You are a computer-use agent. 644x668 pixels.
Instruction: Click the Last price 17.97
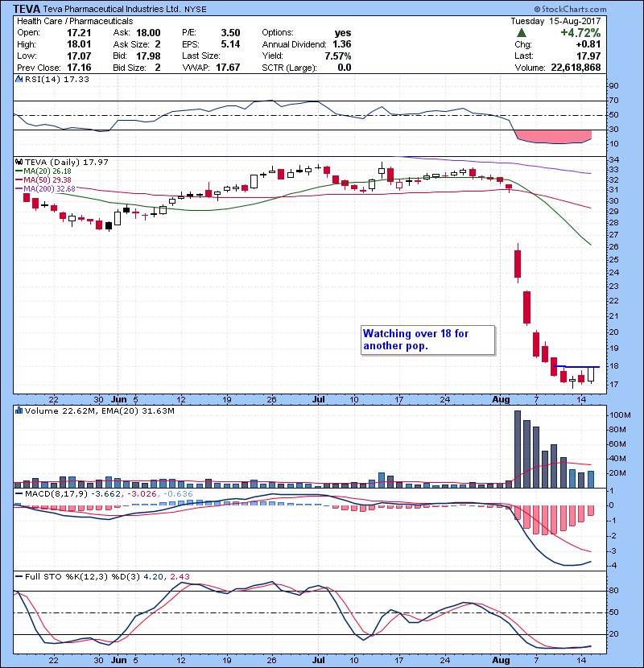588,56
